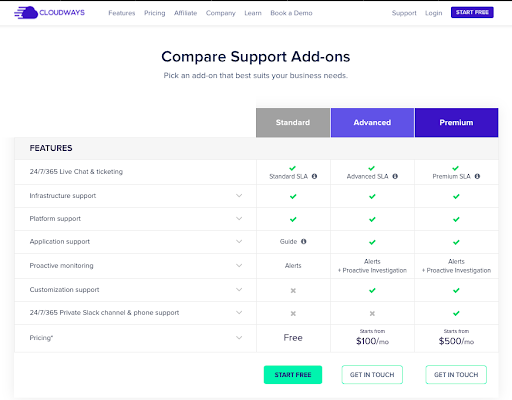Expand the Pricing row
512x400 pixels.
pos(239,338)
